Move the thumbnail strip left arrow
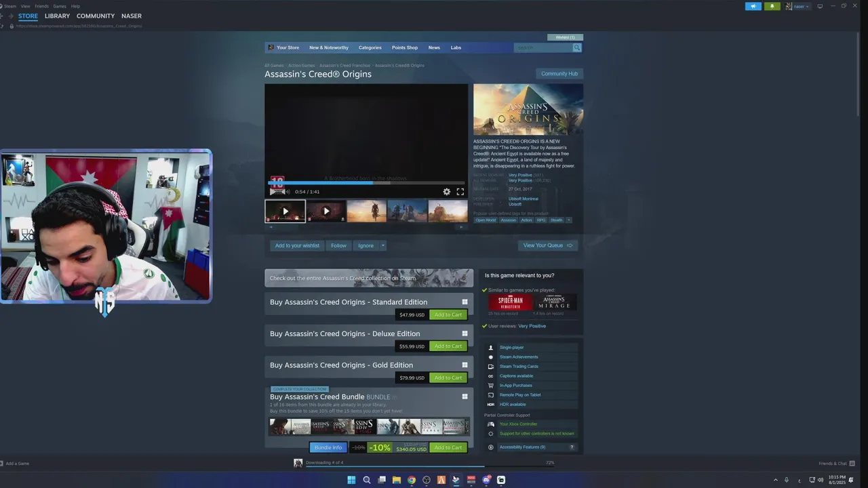This screenshot has height=488, width=868. 271,227
